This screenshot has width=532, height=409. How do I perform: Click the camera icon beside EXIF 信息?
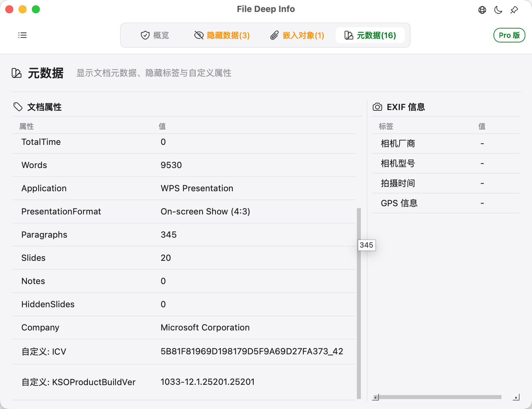(378, 107)
